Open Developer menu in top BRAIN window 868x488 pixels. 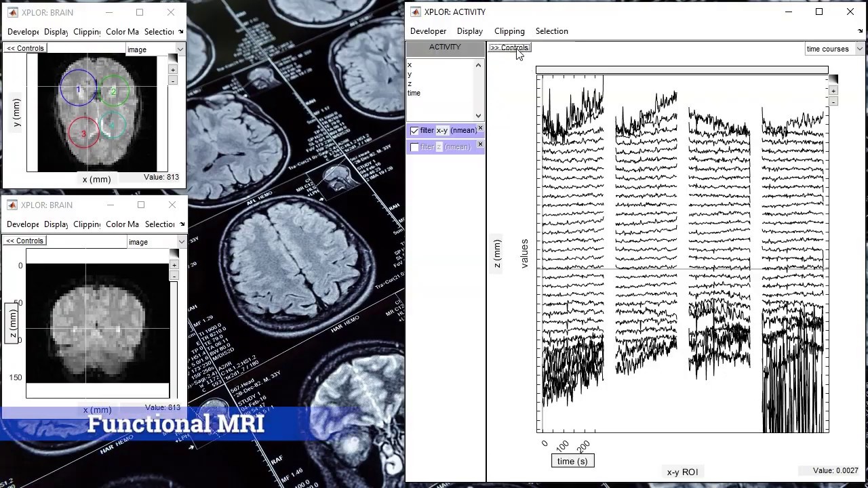[23, 32]
